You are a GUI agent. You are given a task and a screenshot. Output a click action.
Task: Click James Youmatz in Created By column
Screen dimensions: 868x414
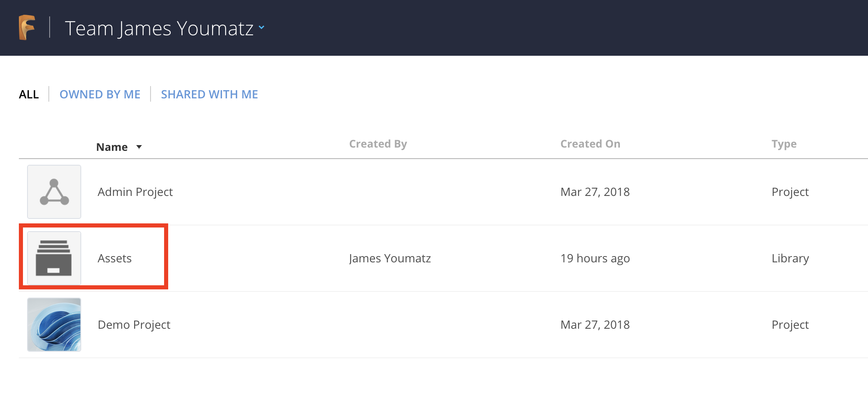coord(390,258)
